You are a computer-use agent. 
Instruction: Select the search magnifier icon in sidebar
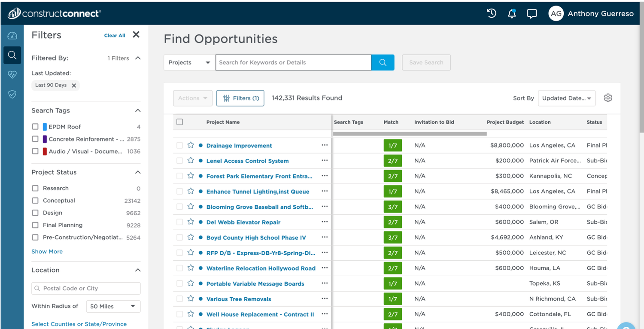point(12,55)
